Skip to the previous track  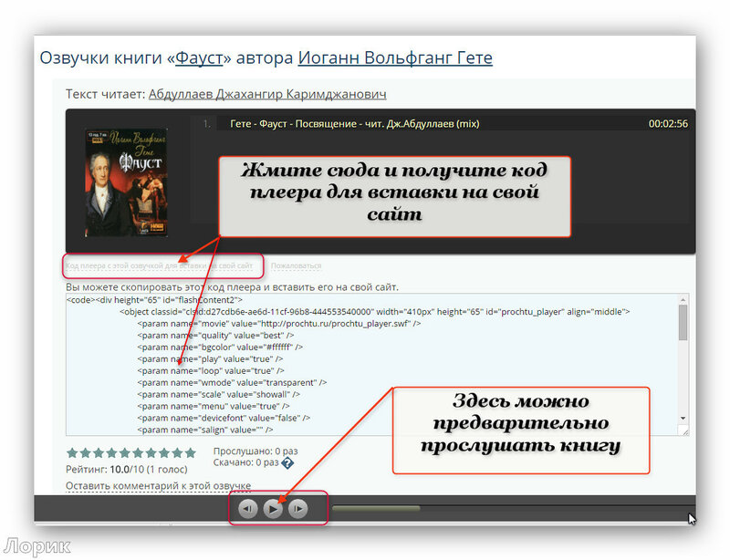pos(248,509)
